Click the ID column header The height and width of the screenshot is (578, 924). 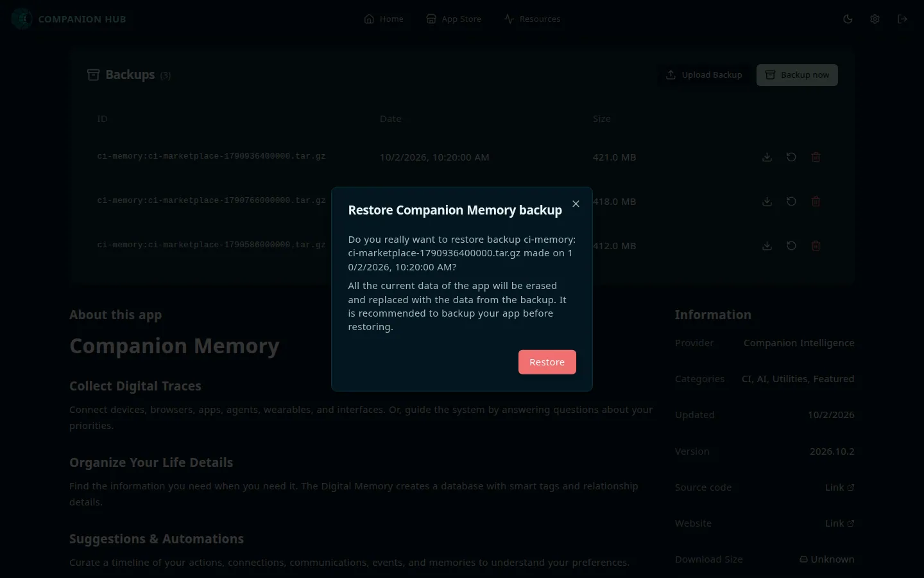[x=102, y=119]
